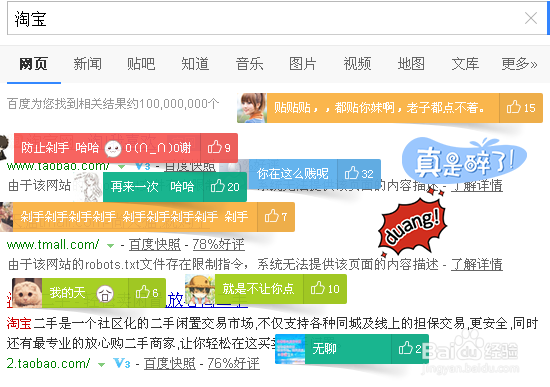Click the sketch avatar beside 再来一次 comment
Image resolution: width=550 pixels, height=387 pixels.
coord(88,187)
